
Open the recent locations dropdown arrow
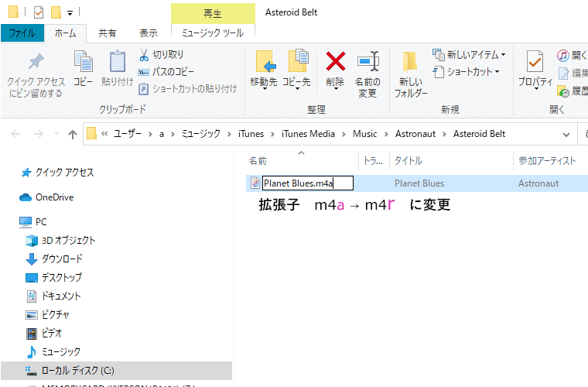click(56, 134)
